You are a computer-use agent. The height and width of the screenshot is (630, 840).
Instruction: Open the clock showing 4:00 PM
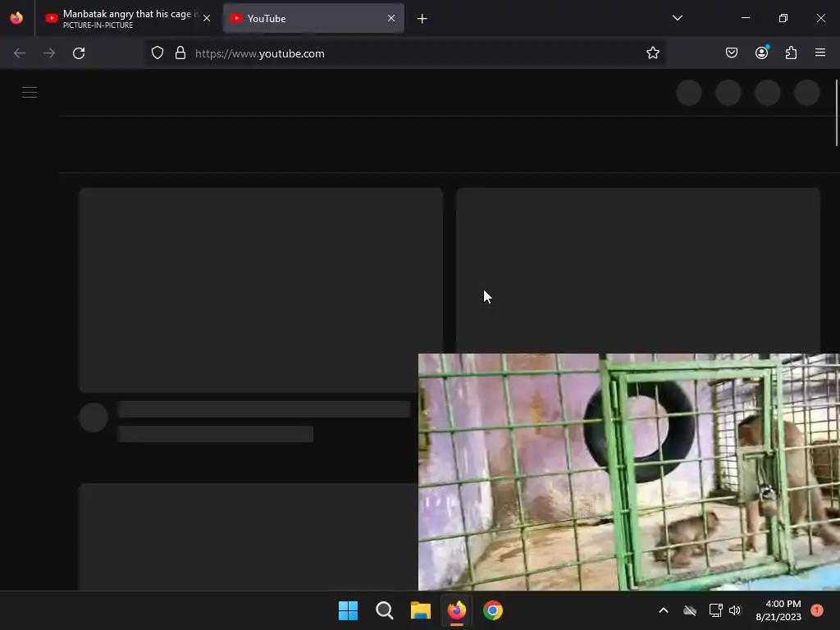tap(778, 610)
